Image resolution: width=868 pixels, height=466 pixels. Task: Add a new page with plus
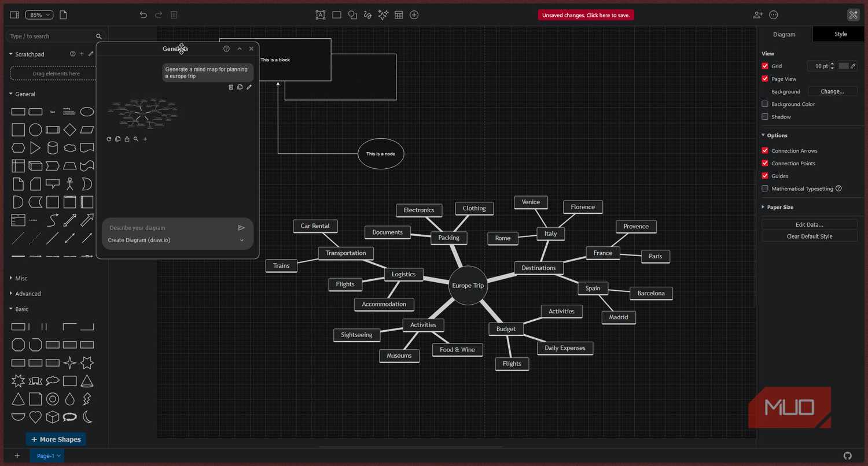(17, 456)
